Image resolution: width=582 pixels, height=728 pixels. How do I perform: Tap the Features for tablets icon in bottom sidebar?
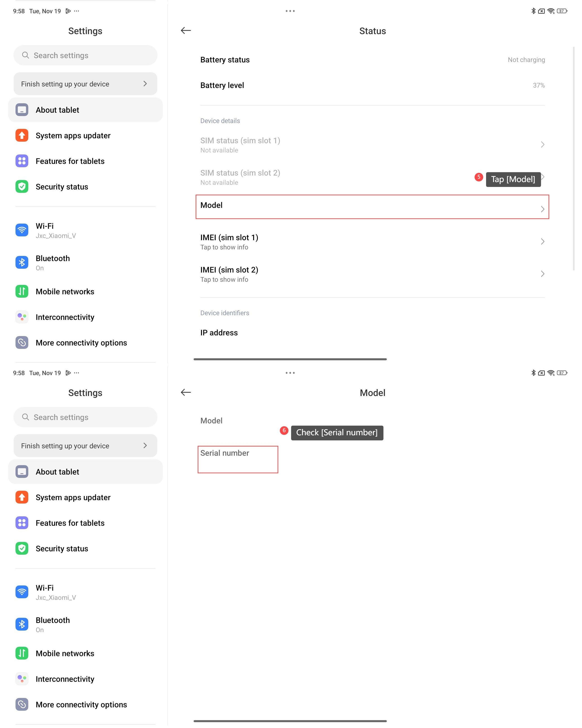(x=22, y=523)
